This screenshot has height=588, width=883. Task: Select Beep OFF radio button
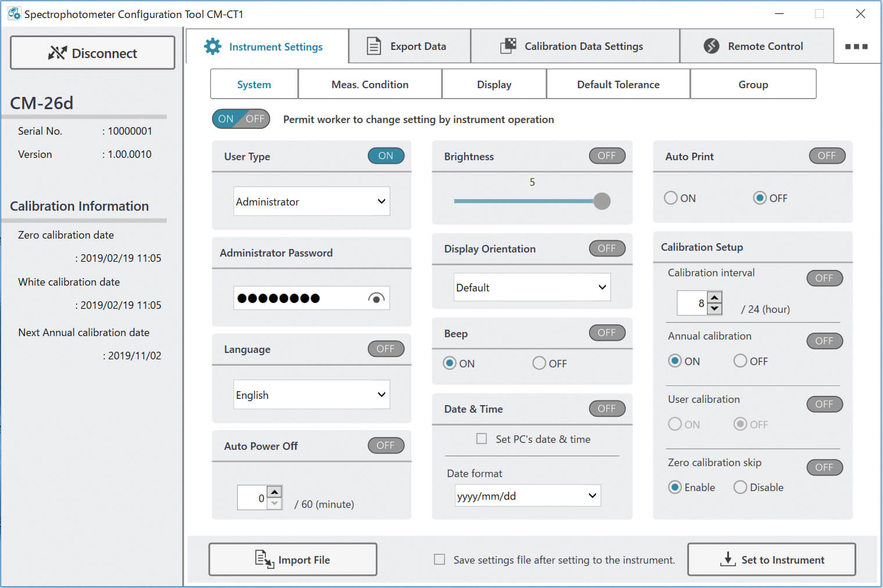coord(539,363)
